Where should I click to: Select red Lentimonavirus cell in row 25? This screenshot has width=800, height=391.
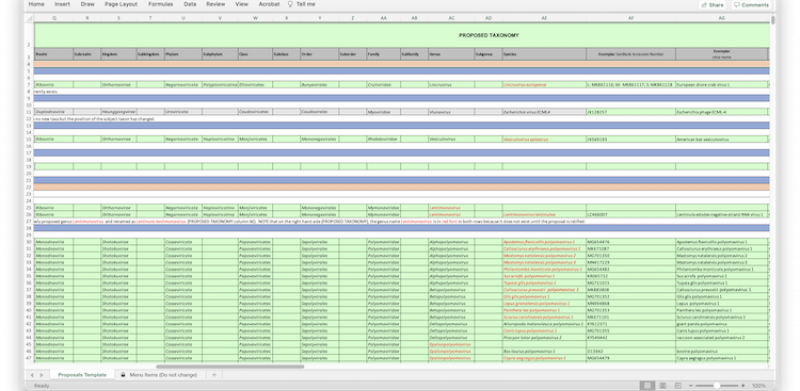coord(451,208)
